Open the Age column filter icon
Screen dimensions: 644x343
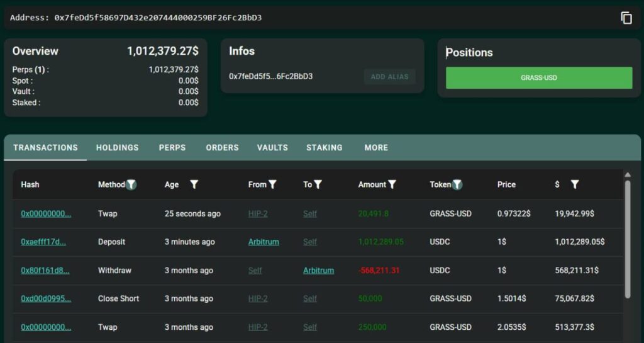click(x=194, y=184)
